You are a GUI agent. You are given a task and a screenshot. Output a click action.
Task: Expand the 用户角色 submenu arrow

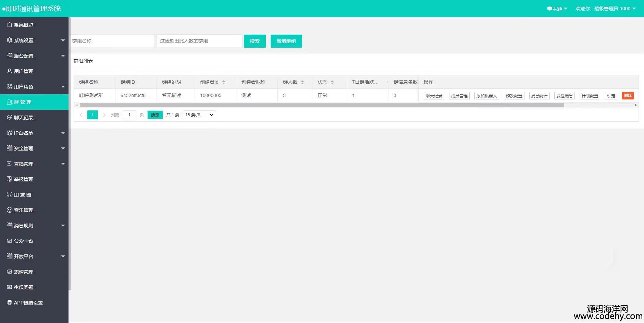coord(63,87)
